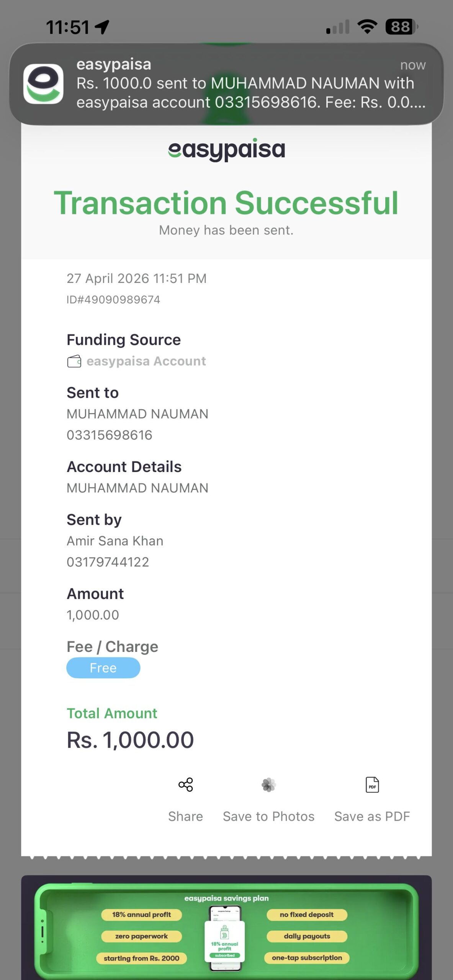The width and height of the screenshot is (453, 980).
Task: Tap the easypaisa logo on the receipt
Action: pos(226,149)
